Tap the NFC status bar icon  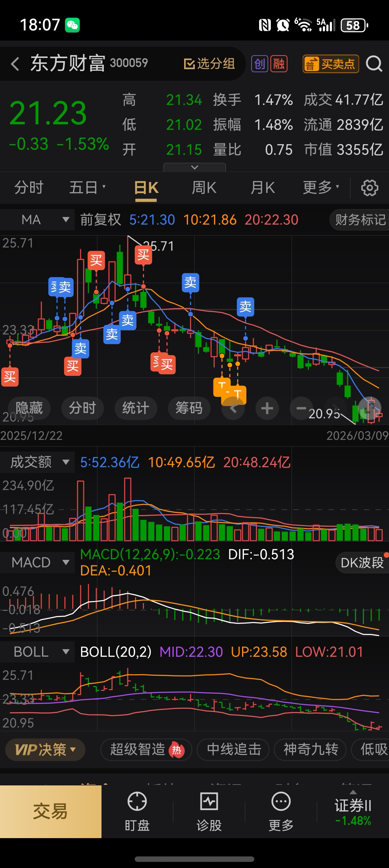pyautogui.click(x=265, y=25)
